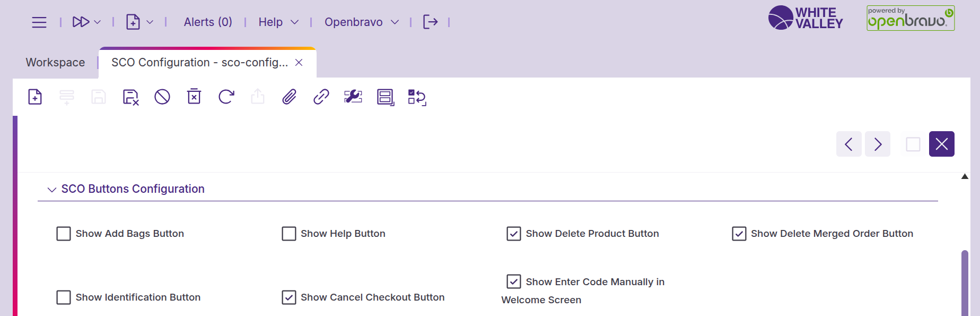Click the save and close icon
This screenshot has height=316, width=980.
tap(130, 97)
